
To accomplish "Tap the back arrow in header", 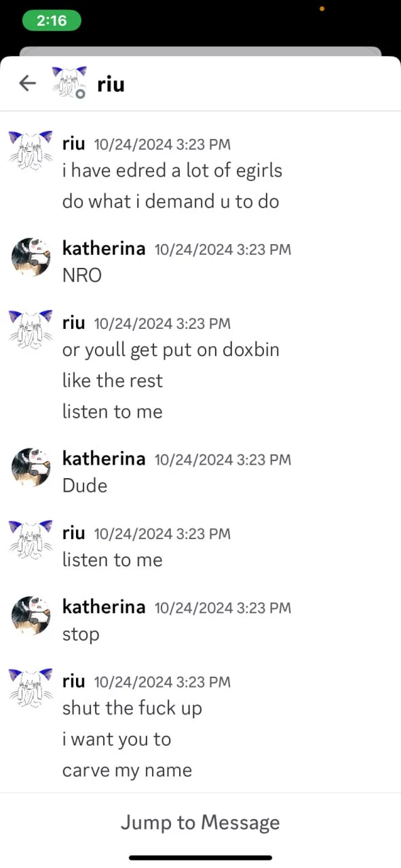I will coord(27,83).
